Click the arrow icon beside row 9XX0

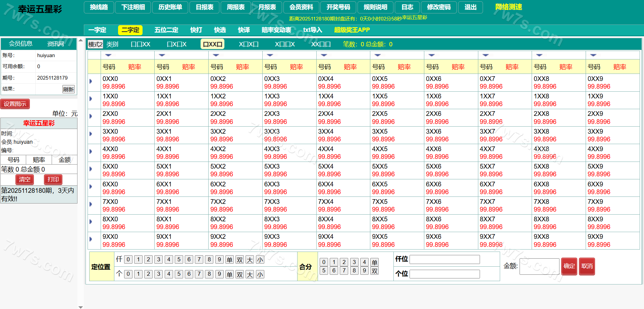(91, 239)
